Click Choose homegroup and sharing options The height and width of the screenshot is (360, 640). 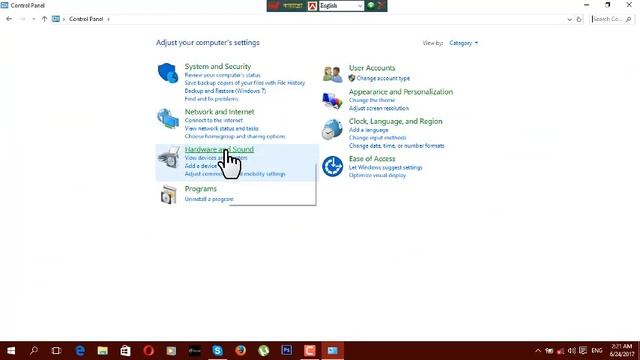pos(235,136)
